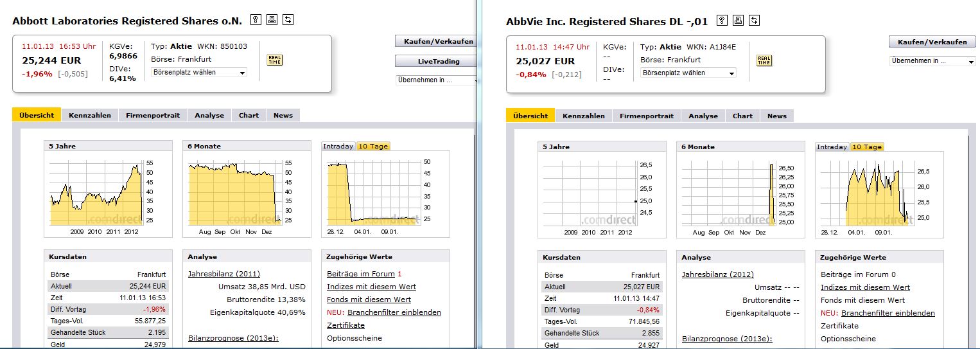Select Intraday chart tab in AbbVie window
This screenshot has width=980, height=349.
[832, 147]
